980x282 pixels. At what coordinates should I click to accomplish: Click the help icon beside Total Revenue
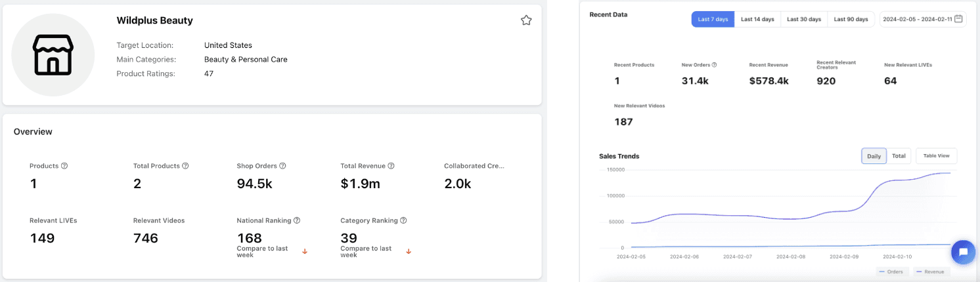coord(391,166)
